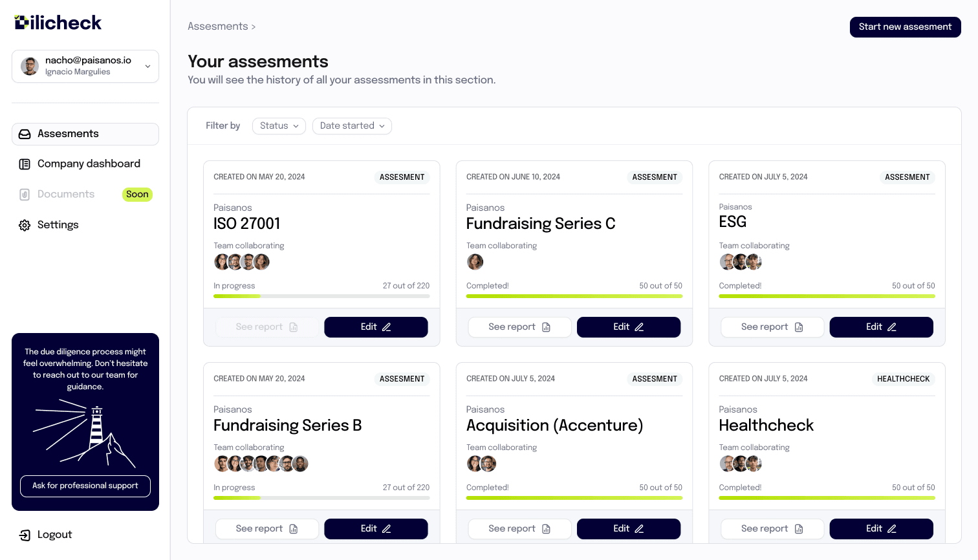Open the Company dashboard menu item
The height and width of the screenshot is (560, 978).
89,164
